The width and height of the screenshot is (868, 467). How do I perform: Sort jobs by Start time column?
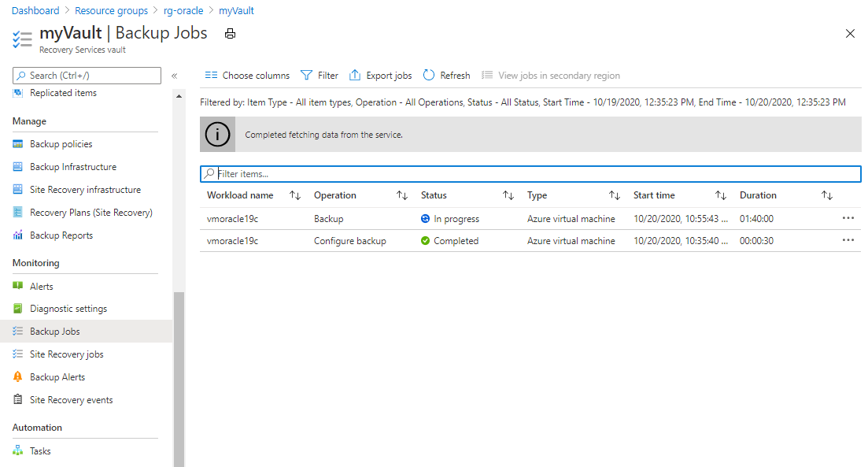click(720, 195)
